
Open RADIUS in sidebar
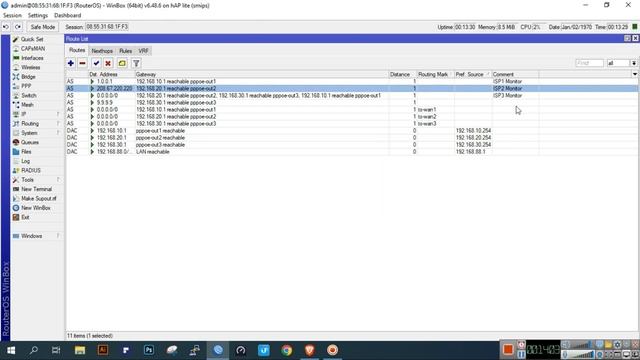[x=31, y=171]
